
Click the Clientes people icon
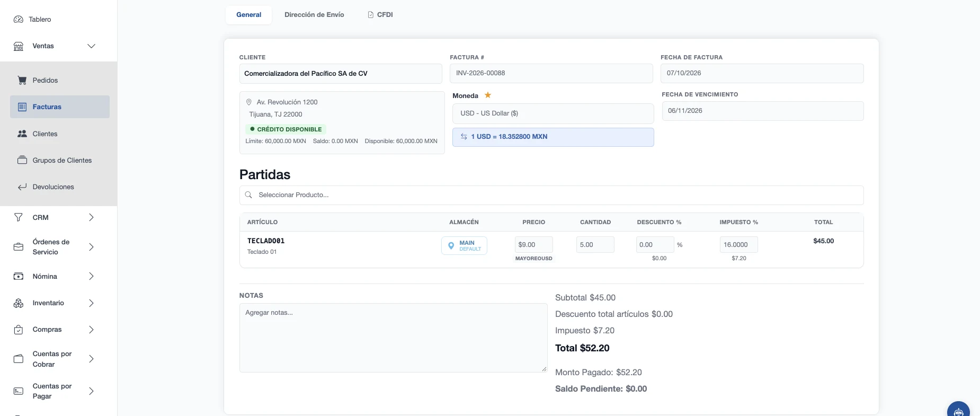click(x=22, y=134)
